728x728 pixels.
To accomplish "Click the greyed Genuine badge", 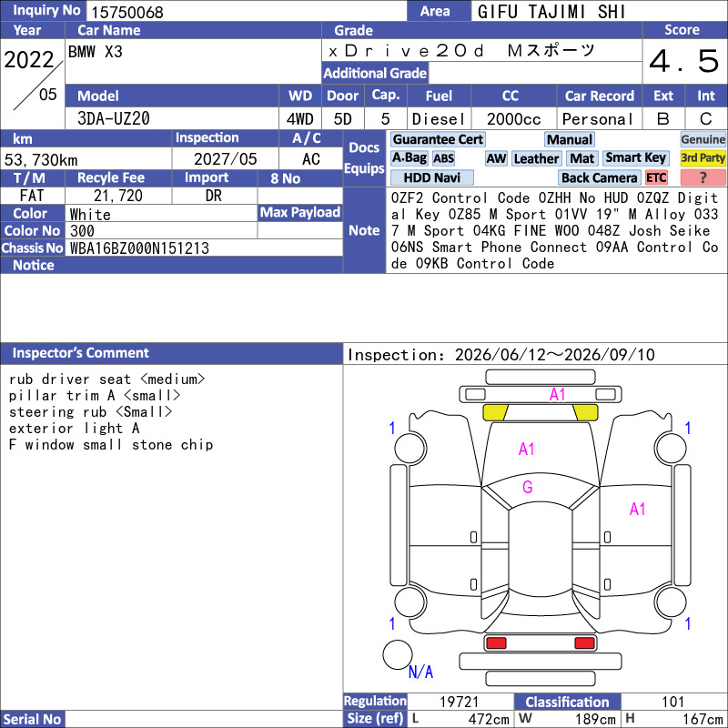I will [703, 139].
